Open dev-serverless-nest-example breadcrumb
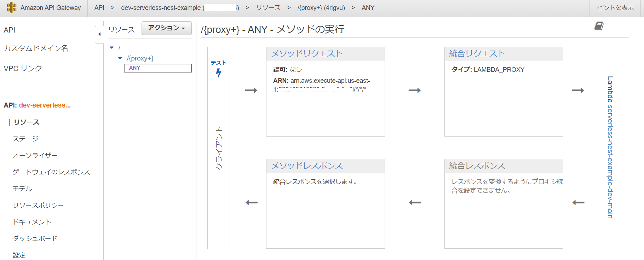This screenshot has height=260, width=644. pos(180,8)
